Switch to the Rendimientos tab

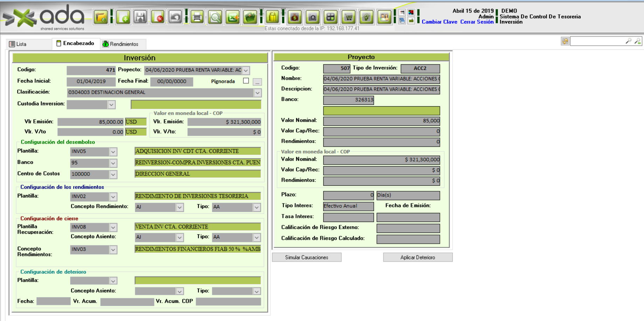pos(120,44)
